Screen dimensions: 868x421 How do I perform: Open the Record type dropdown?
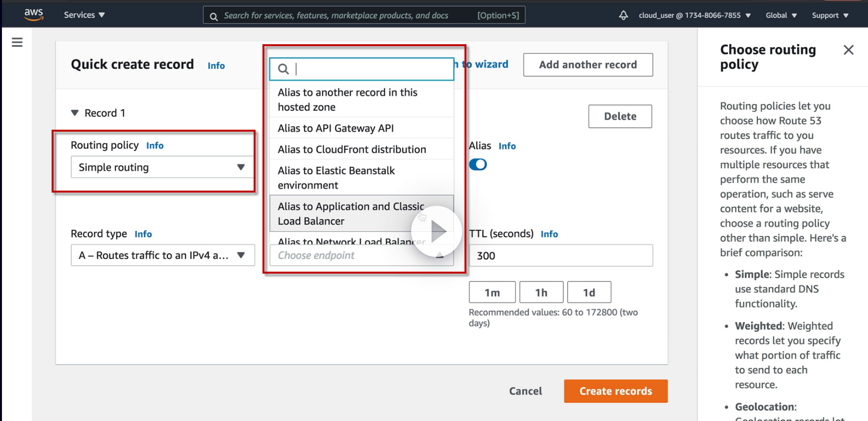pyautogui.click(x=162, y=255)
